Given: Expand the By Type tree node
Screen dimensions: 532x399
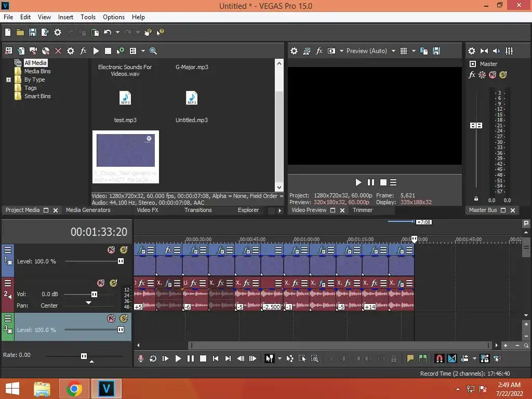Looking at the screenshot, I should pyautogui.click(x=8, y=79).
